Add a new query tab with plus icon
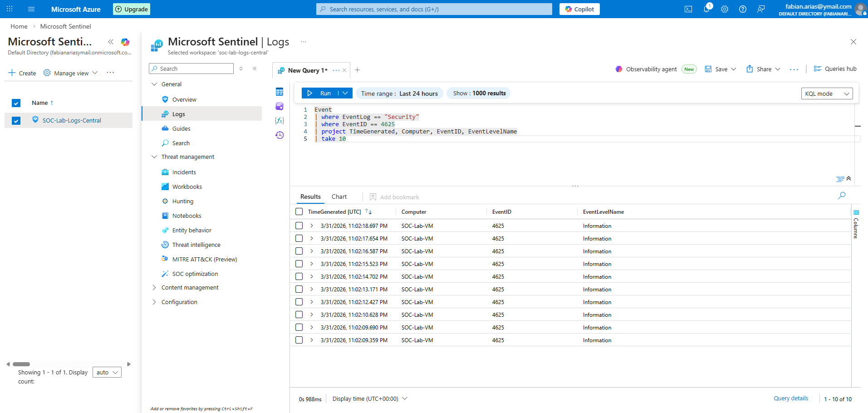 pos(358,70)
